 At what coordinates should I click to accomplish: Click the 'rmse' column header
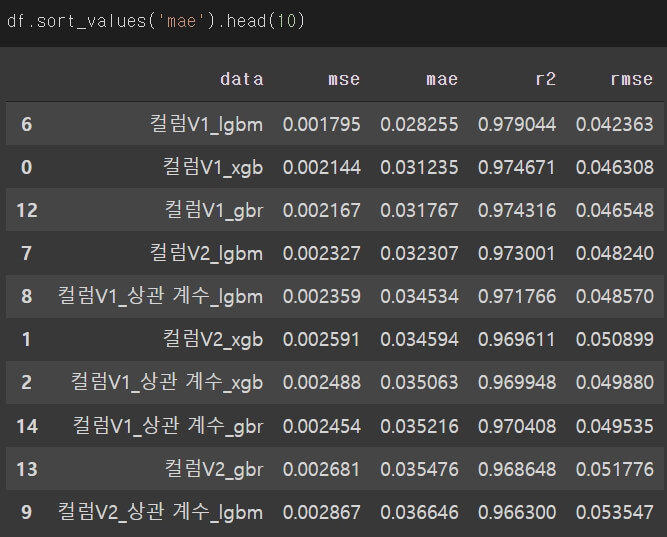(x=631, y=79)
